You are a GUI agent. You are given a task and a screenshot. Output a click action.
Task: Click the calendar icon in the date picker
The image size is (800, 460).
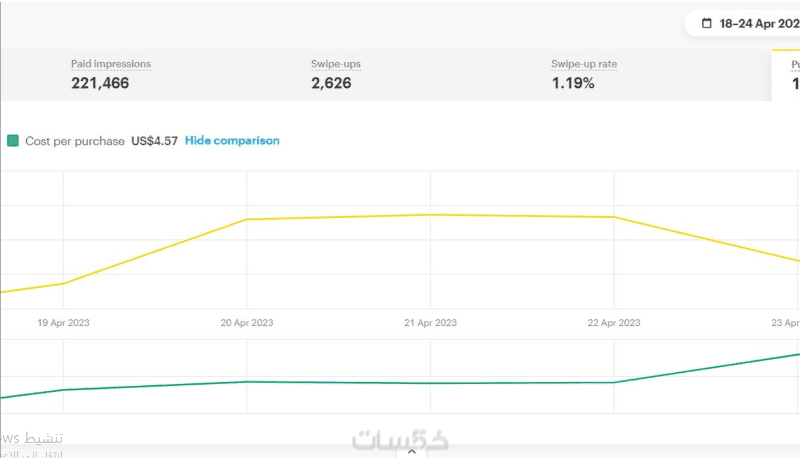click(707, 23)
